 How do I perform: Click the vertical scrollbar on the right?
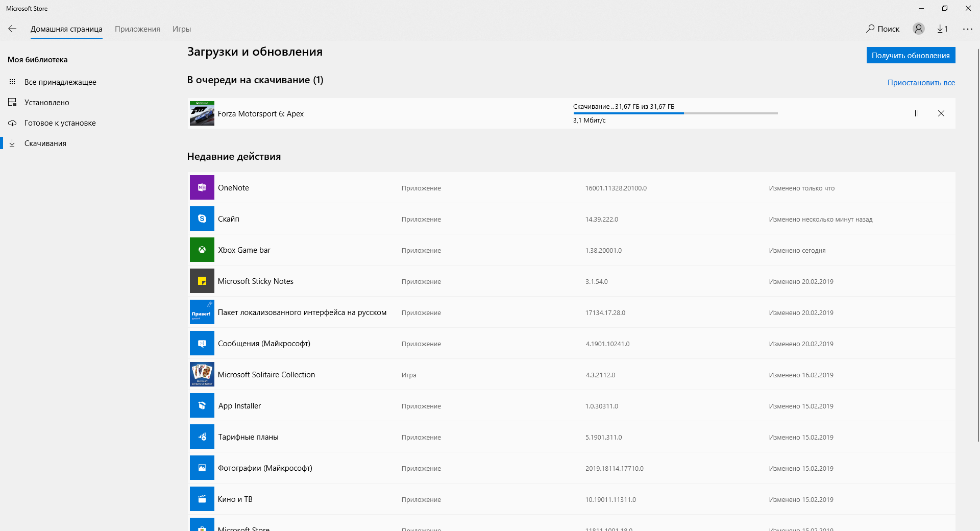point(977,245)
